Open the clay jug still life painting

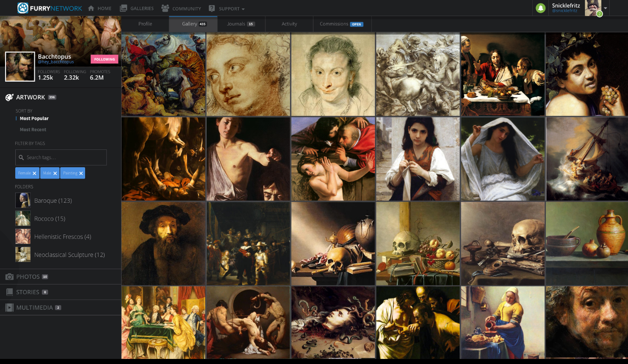coord(587,243)
